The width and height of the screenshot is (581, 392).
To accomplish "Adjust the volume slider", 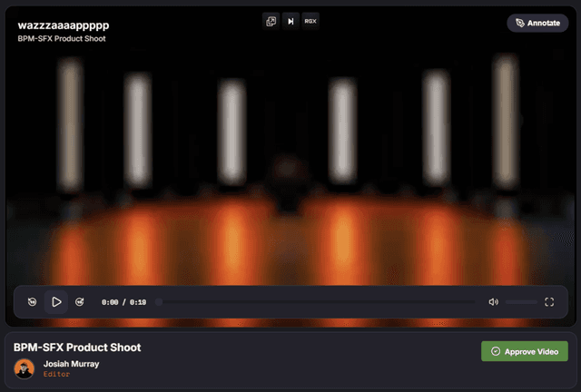I will click(x=521, y=302).
